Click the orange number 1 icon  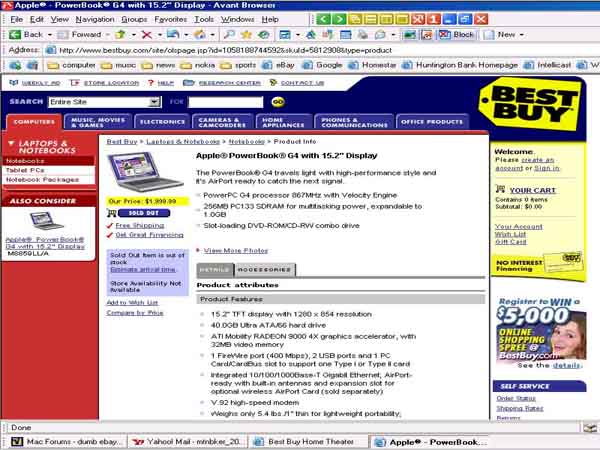[434, 19]
